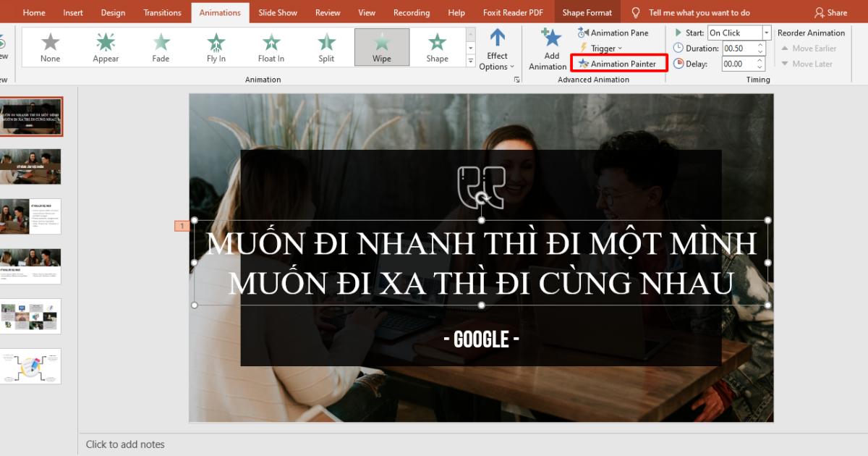
Task: Select None to remove the animation
Action: coord(50,46)
